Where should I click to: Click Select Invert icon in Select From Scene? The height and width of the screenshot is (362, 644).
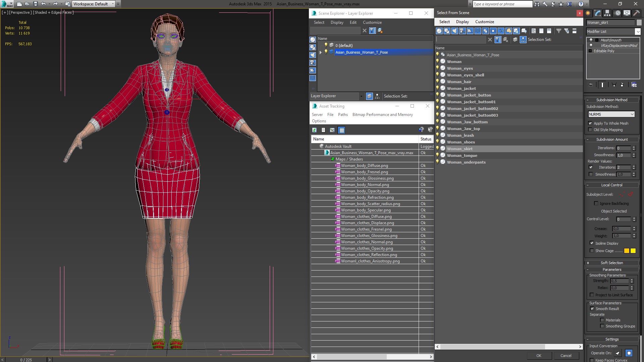tap(549, 31)
